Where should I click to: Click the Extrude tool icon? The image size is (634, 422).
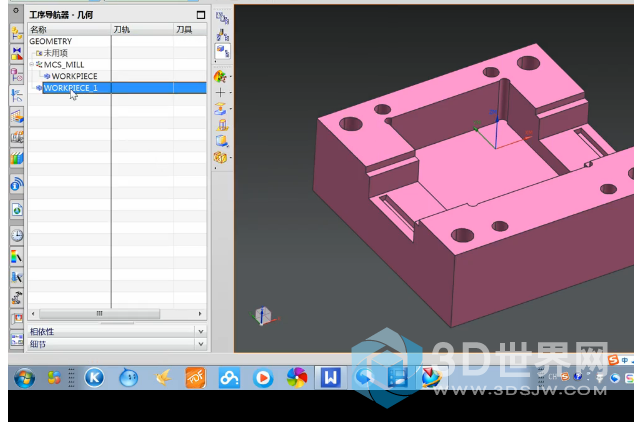(x=220, y=109)
